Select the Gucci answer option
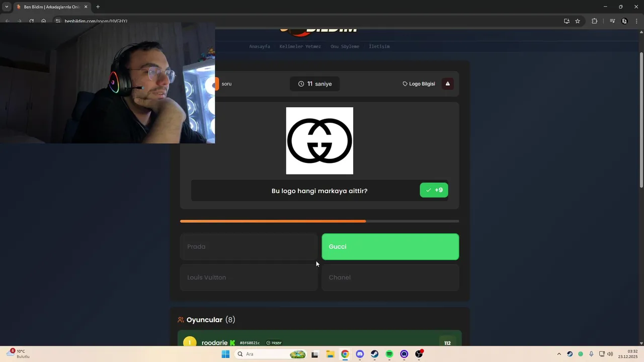644x362 pixels. 390,247
